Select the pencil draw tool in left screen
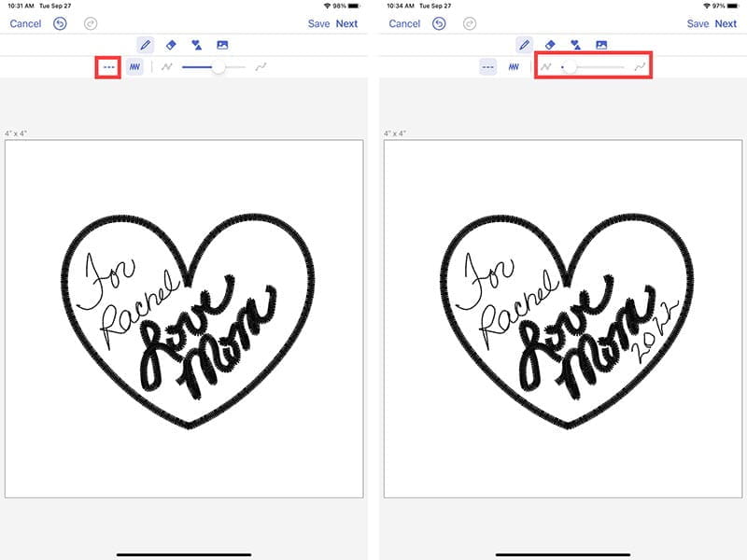 tap(146, 44)
